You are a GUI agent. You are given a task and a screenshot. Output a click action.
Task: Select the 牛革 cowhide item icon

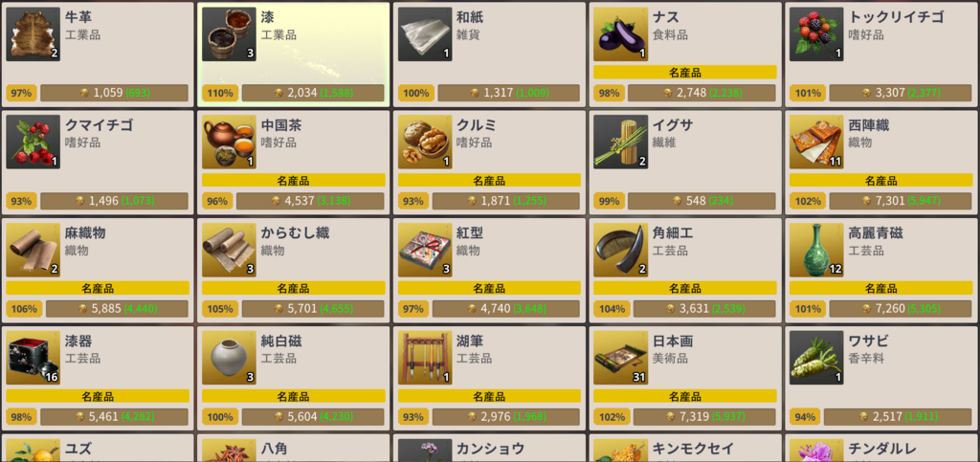33,34
